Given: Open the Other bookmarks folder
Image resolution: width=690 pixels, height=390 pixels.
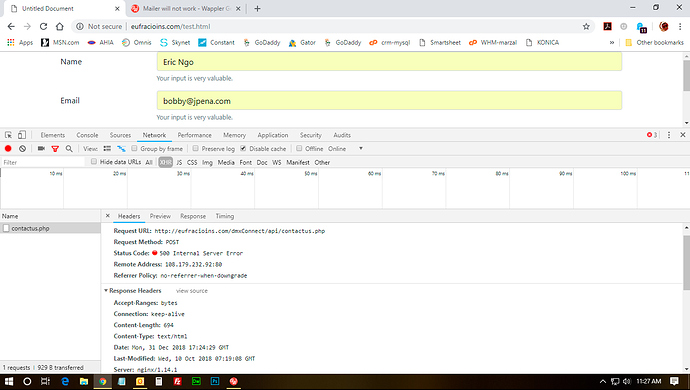Looking at the screenshot, I should pos(654,43).
